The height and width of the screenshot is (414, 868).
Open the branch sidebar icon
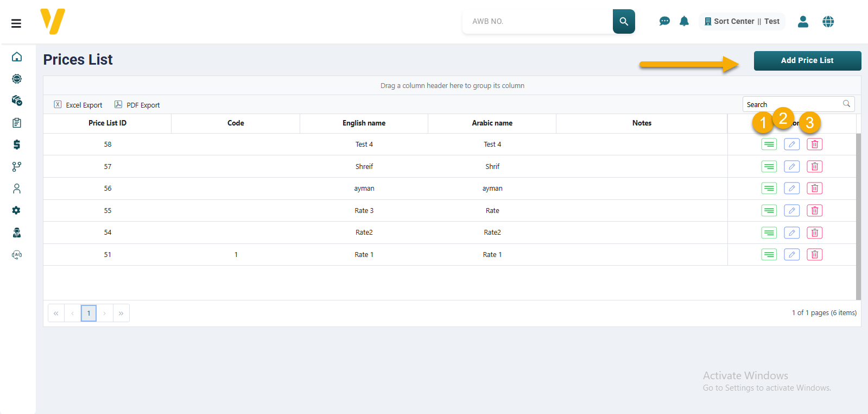point(17,166)
